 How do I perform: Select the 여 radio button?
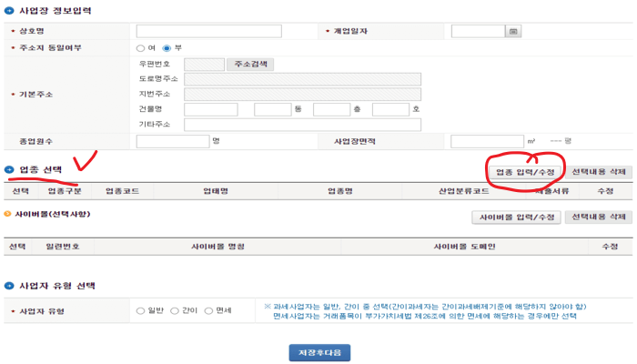pos(140,48)
